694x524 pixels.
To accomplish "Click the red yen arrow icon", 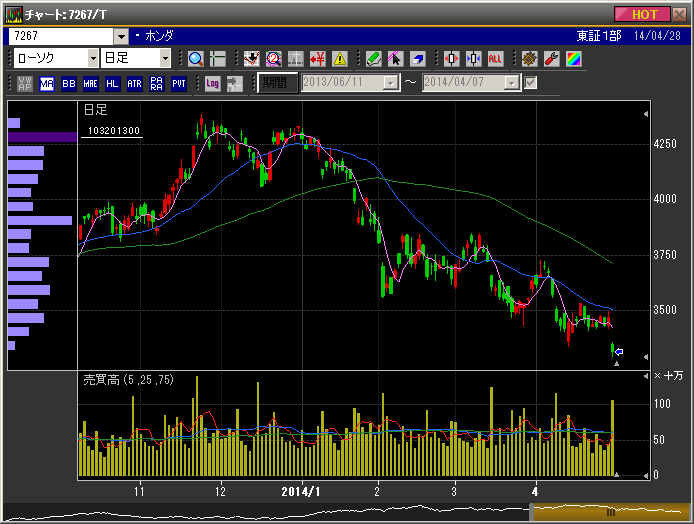I will point(318,59).
